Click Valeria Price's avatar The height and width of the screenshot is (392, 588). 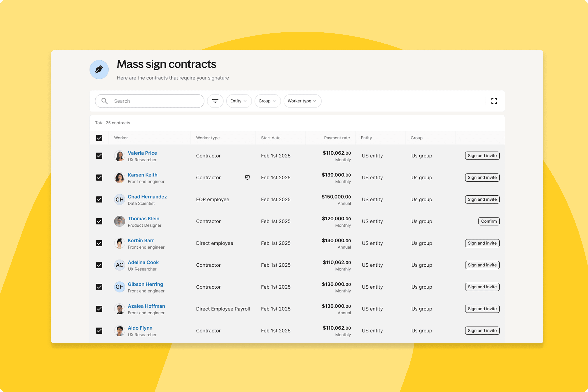pos(120,156)
